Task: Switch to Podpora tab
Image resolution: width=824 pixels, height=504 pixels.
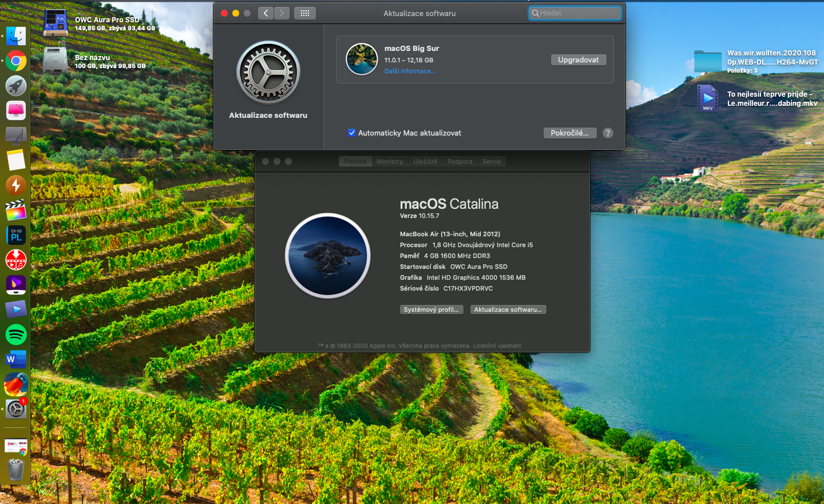Action: 460,161
